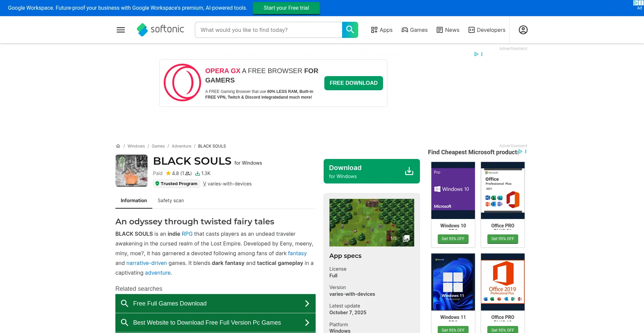Click Get 95% OFF under Windows 10
644x333 pixels.
pos(453,239)
